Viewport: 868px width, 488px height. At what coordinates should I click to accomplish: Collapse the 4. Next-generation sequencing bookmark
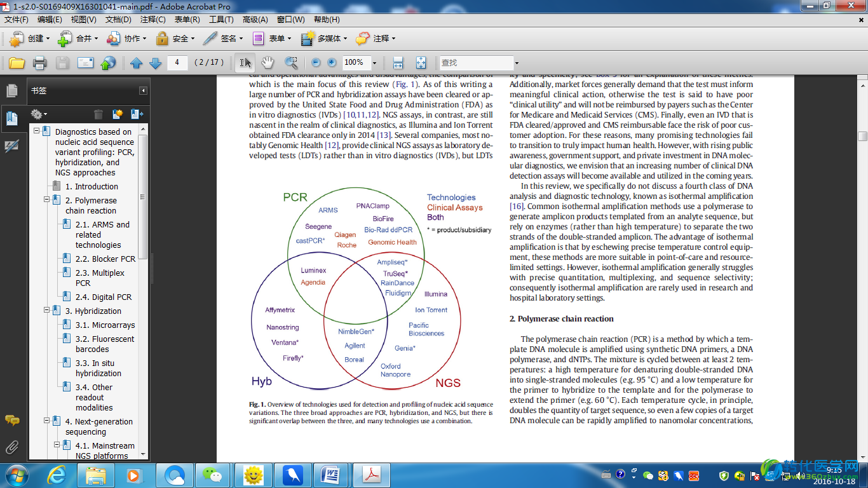(46, 420)
